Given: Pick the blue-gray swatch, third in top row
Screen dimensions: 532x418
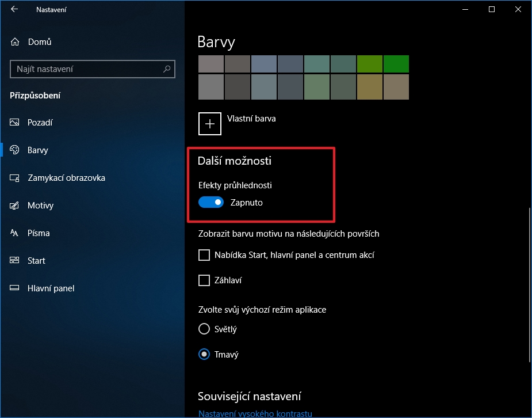Looking at the screenshot, I should tap(263, 64).
